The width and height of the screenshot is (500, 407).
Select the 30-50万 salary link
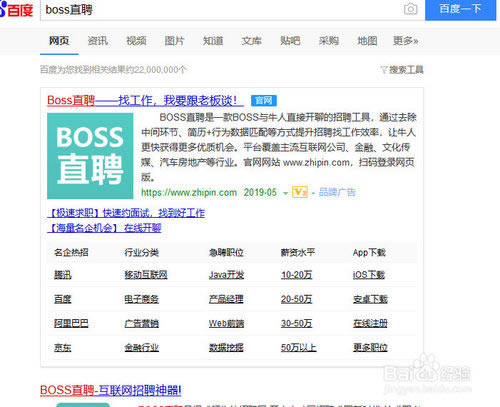click(x=296, y=324)
